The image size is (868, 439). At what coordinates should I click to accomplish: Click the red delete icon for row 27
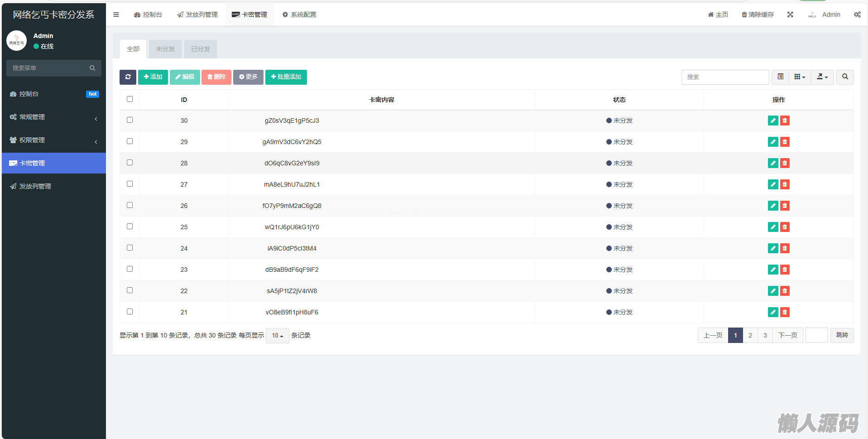click(785, 184)
